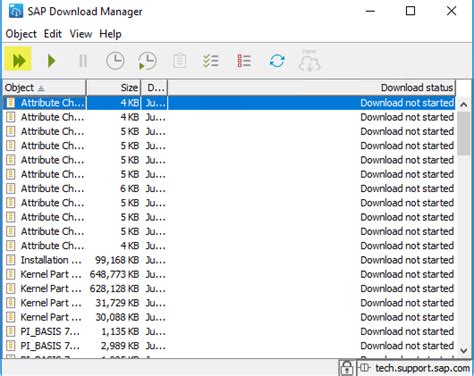The height and width of the screenshot is (376, 474).
Task: Open the View menu
Action: (x=81, y=34)
